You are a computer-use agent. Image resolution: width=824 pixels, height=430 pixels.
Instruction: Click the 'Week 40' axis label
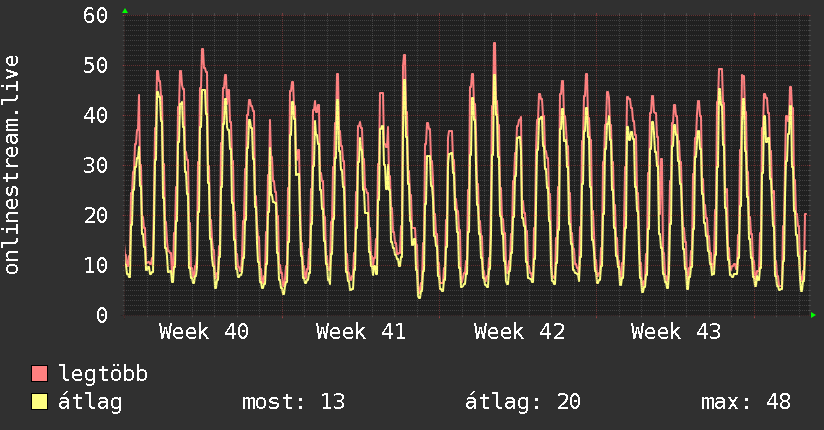point(204,332)
